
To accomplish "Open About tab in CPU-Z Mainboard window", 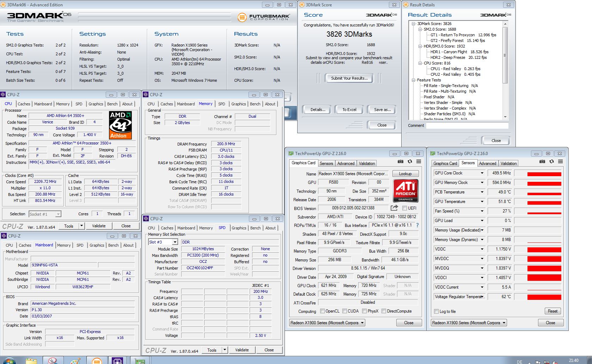I will pos(128,245).
